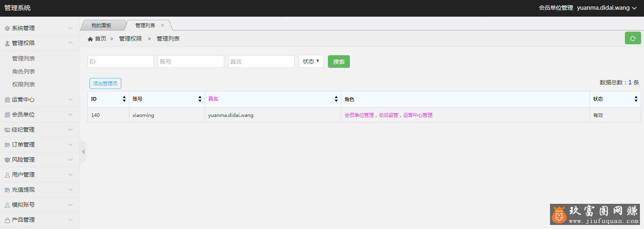644x229 pixels.
Task: Focus the 账号 search input field
Action: point(191,61)
